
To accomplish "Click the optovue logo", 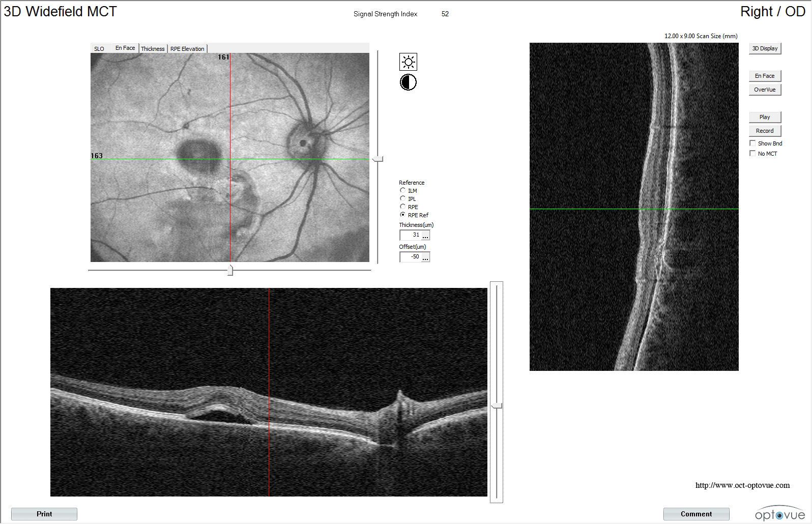I will pos(779,514).
